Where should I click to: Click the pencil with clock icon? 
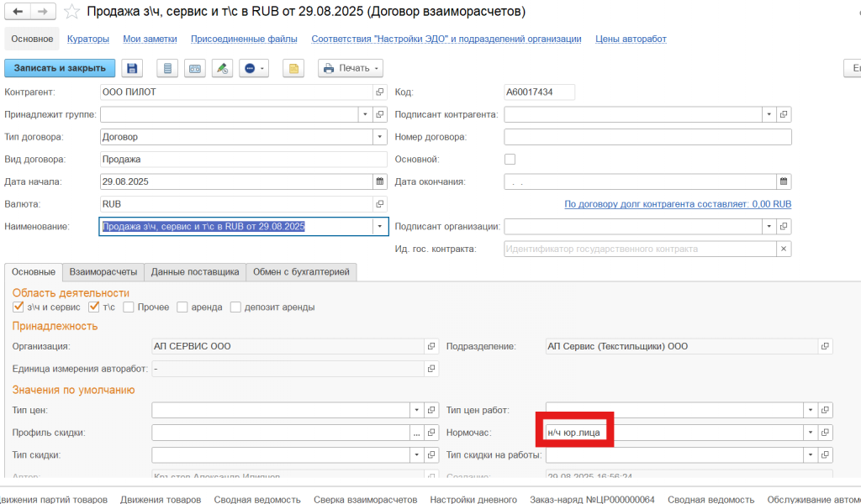[x=222, y=68]
